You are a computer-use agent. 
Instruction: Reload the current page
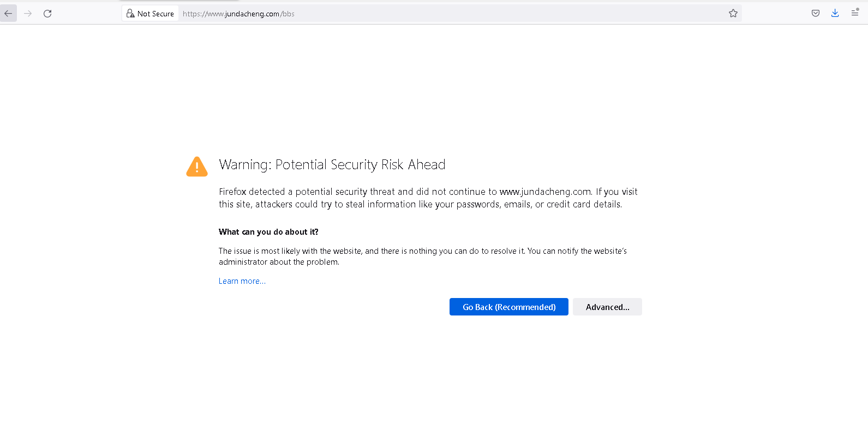pos(47,14)
